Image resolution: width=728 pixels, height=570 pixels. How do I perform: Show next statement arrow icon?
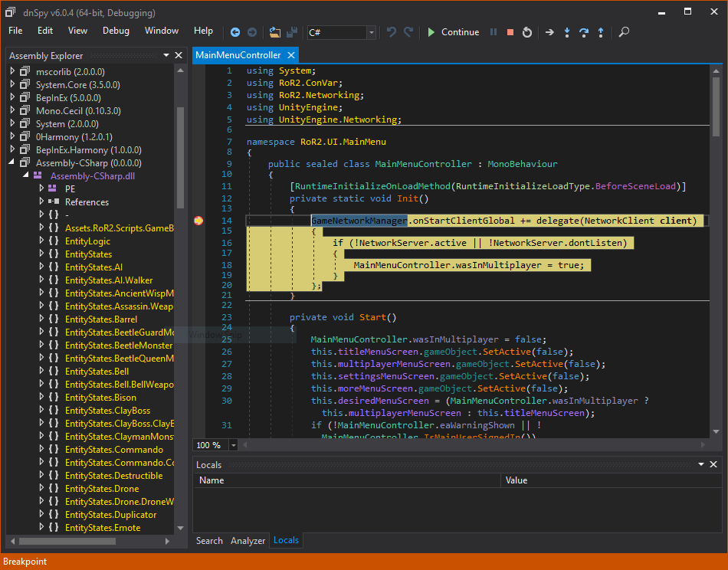549,32
